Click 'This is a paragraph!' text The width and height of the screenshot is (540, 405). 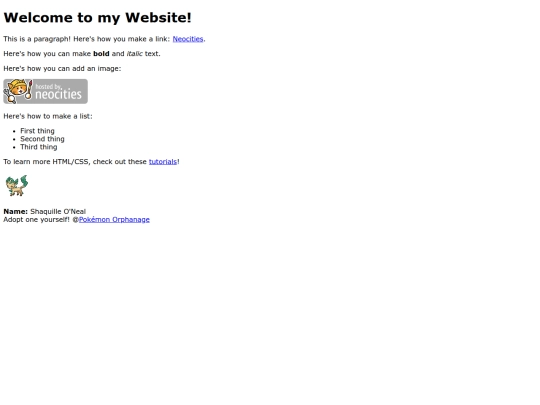pyautogui.click(x=37, y=39)
